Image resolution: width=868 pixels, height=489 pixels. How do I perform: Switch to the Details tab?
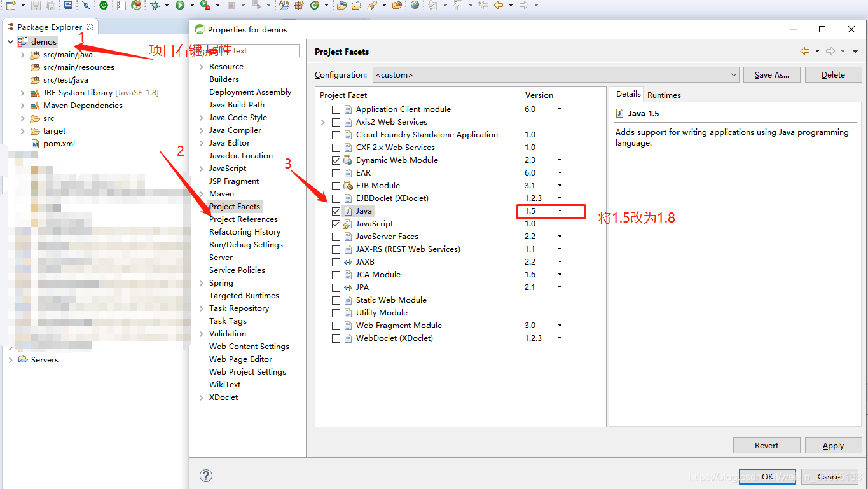628,94
